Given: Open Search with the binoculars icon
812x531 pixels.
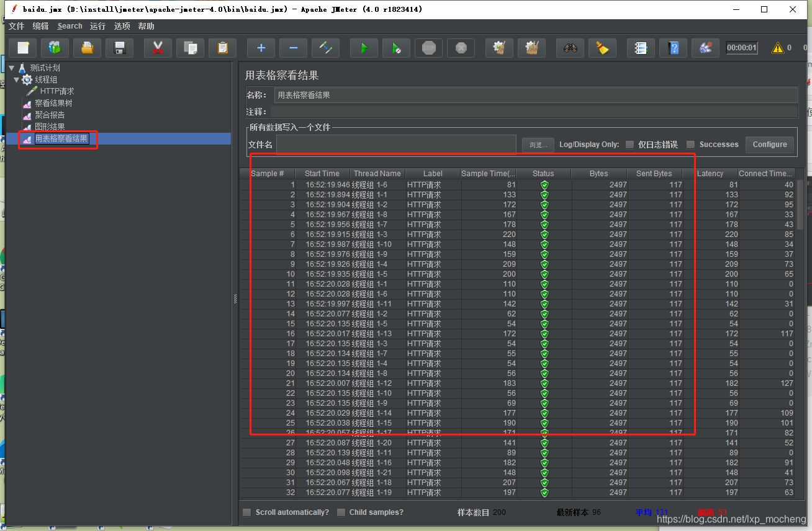Looking at the screenshot, I should pos(570,48).
